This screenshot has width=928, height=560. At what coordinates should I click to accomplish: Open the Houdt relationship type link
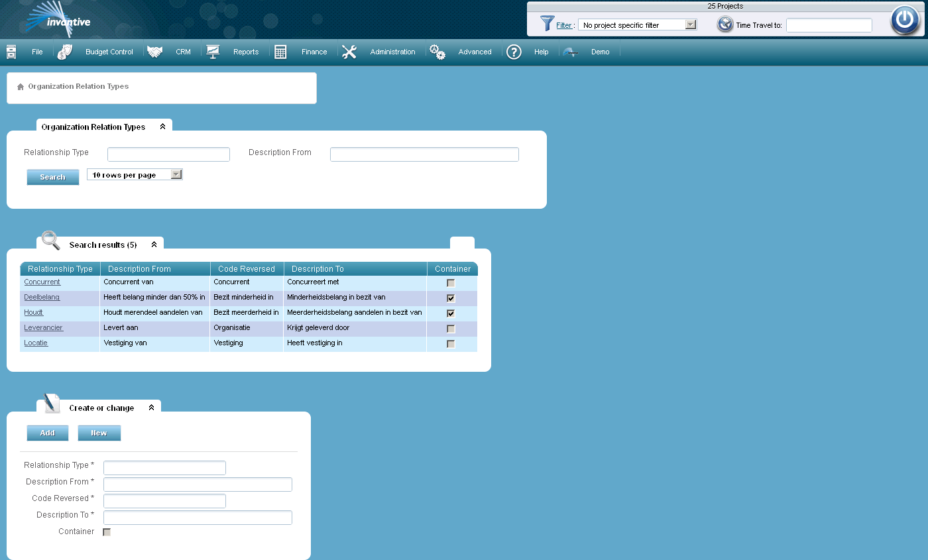[34, 313]
